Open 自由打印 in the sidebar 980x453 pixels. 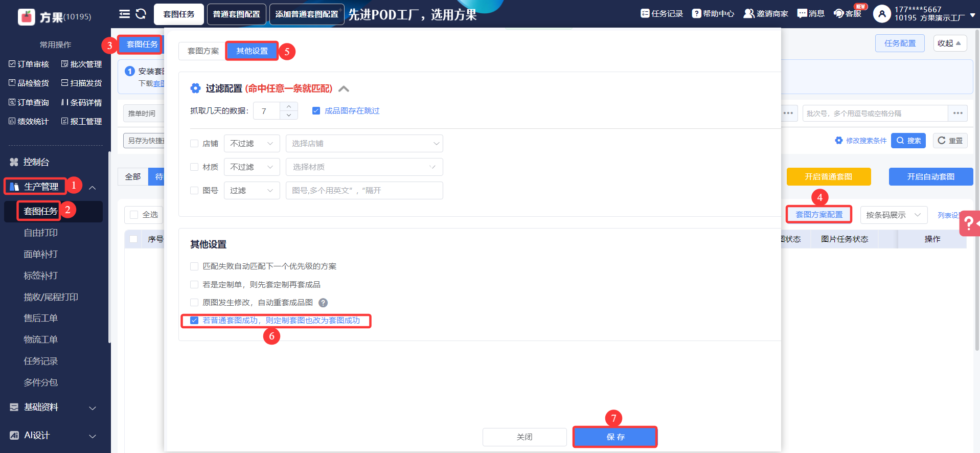[41, 233]
